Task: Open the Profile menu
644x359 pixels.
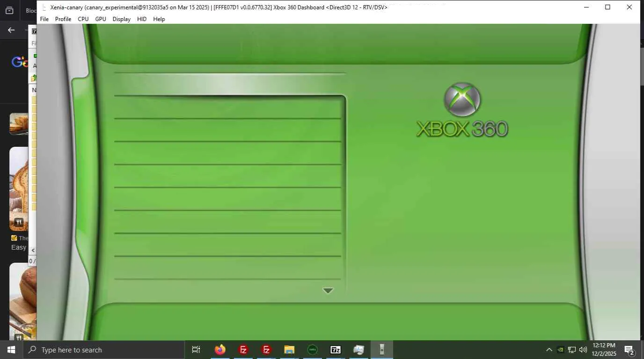Action: [x=63, y=19]
